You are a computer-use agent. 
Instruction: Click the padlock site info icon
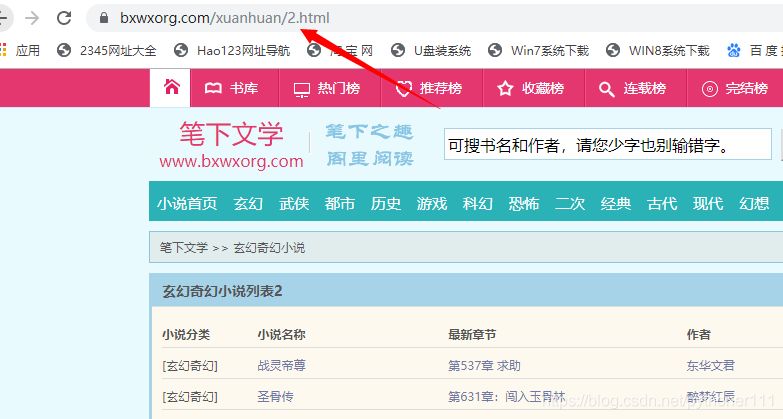[104, 18]
